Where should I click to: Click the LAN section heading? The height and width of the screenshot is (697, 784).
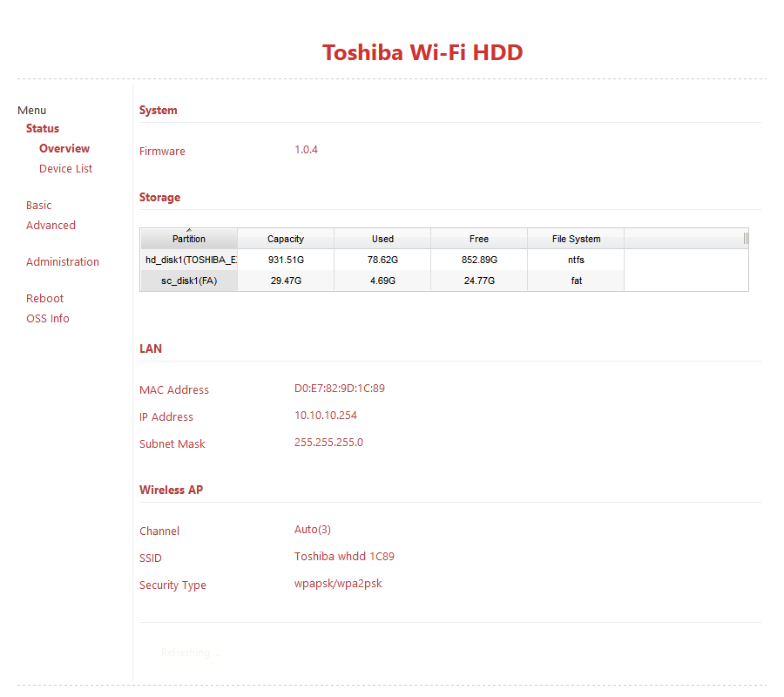[151, 348]
